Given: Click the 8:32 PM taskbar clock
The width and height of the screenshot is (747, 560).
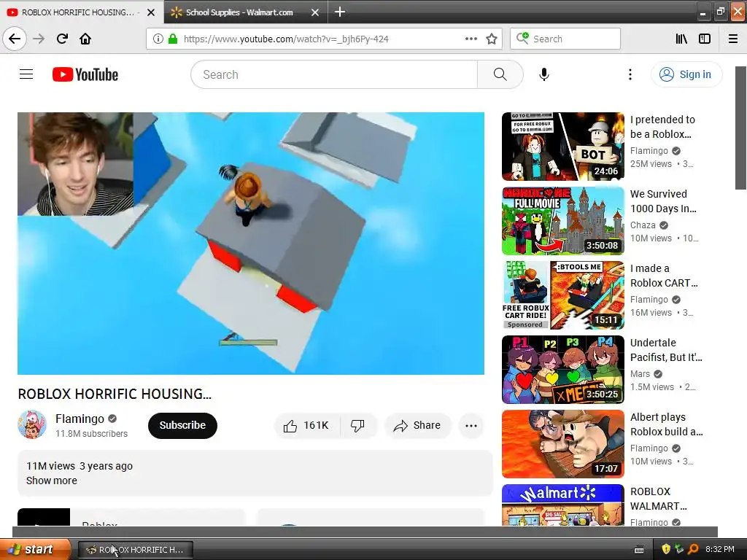Looking at the screenshot, I should pyautogui.click(x=720, y=549).
